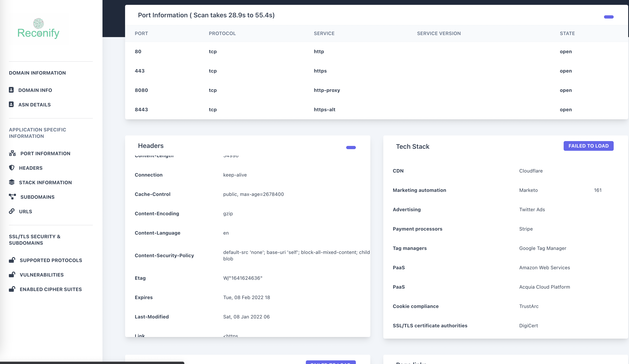Click Failed To Load in Tech Stack
This screenshot has width=629, height=364.
coord(589,146)
